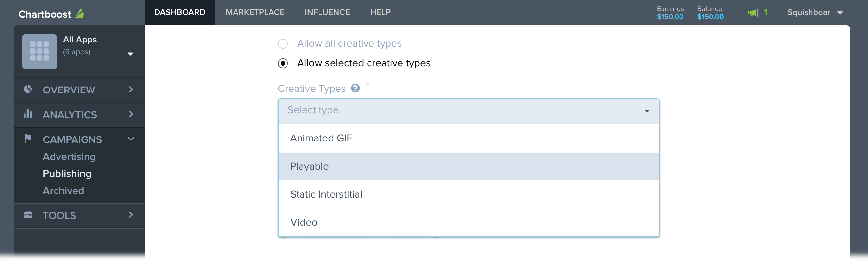Click the notification count 1
Screen dimensions: 868x261
765,12
